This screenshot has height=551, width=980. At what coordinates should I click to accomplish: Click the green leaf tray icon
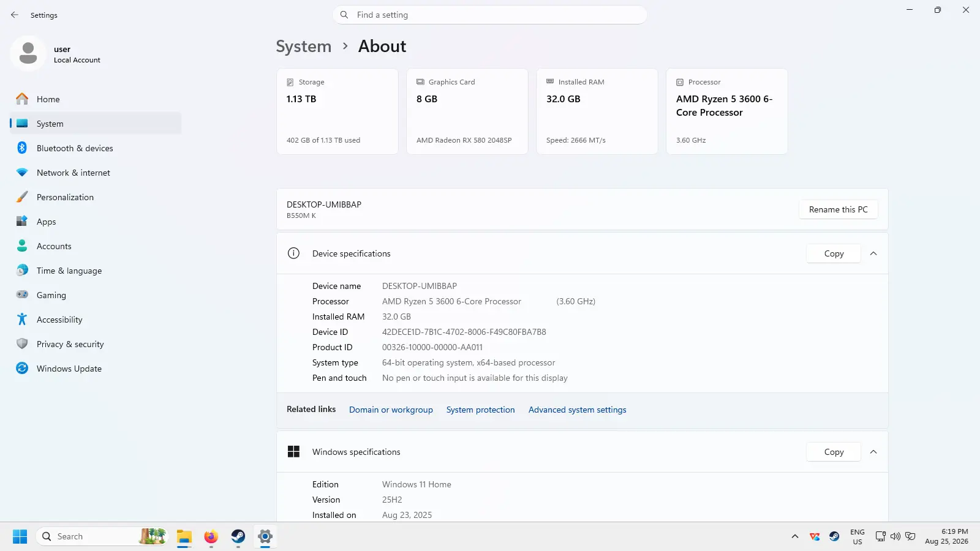click(911, 536)
